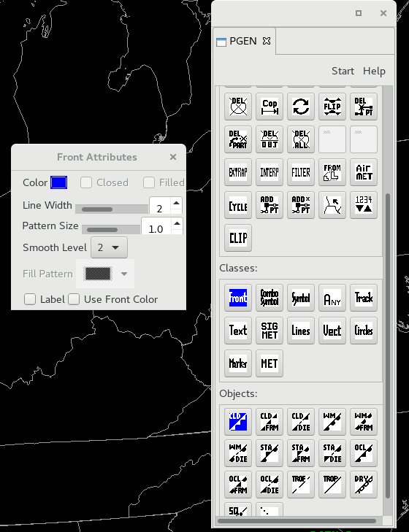Choose the CLIP action icon
The image size is (409, 532).
point(238,238)
